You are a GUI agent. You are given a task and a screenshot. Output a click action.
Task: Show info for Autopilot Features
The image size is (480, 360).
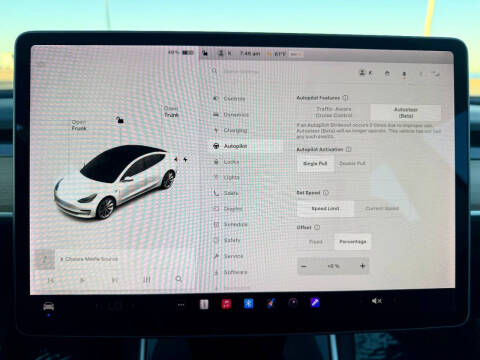[x=345, y=98]
